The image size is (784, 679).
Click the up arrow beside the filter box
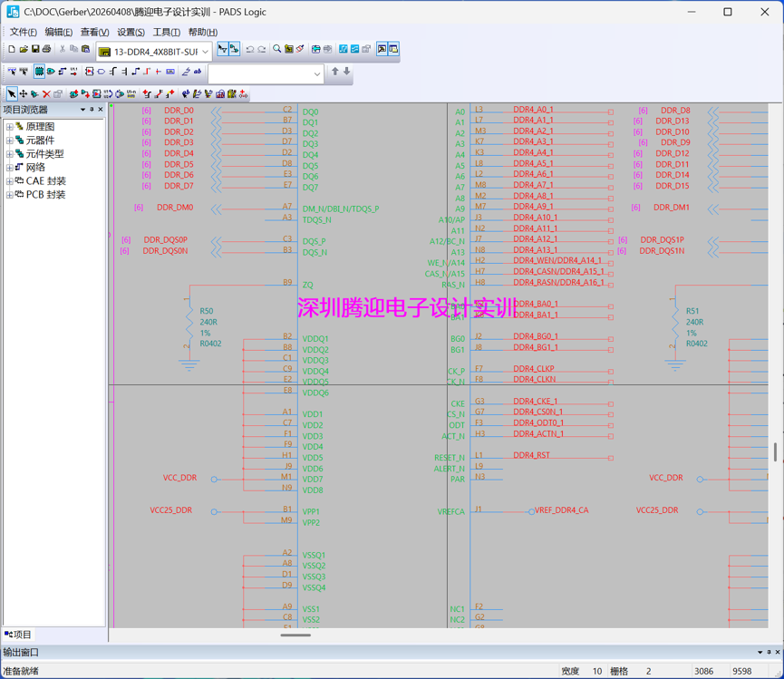pyautogui.click(x=335, y=72)
